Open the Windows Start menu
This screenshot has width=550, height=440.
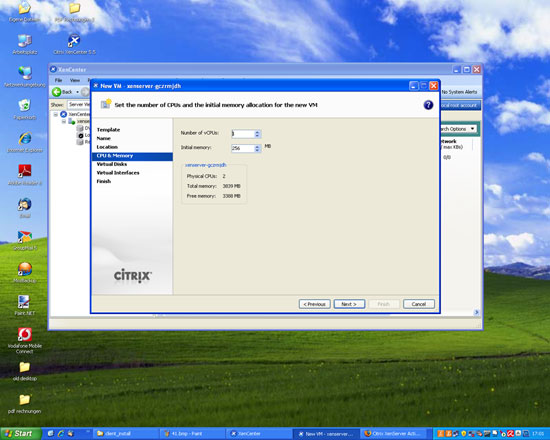20,434
